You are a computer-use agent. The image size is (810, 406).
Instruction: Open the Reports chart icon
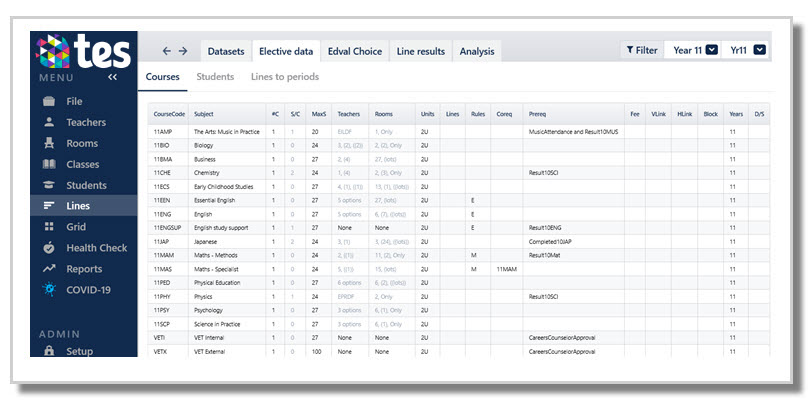49,269
